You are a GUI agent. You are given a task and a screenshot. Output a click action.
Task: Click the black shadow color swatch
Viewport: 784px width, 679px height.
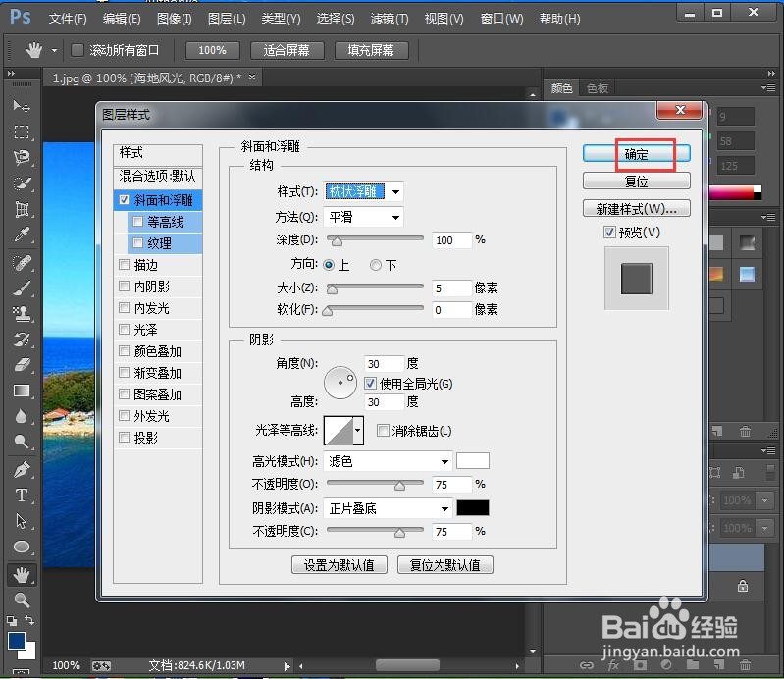pyautogui.click(x=473, y=508)
